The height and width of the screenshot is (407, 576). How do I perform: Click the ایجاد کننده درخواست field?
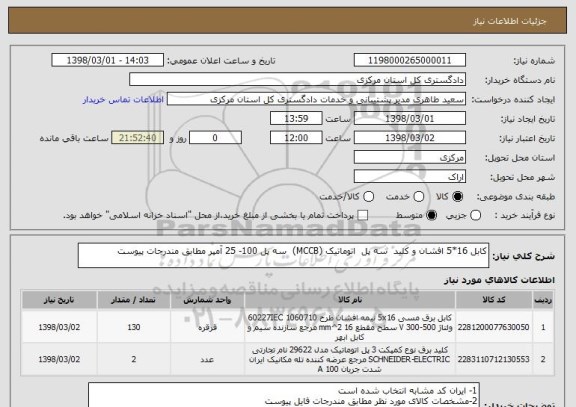pyautogui.click(x=316, y=99)
